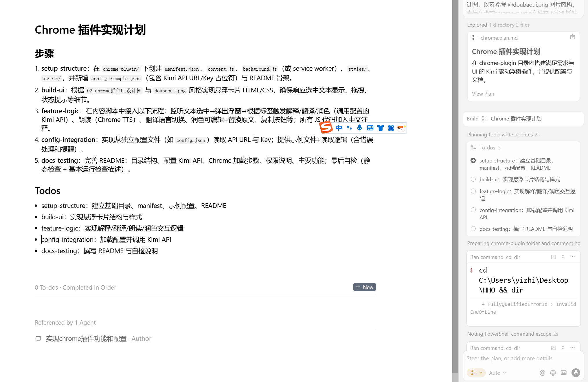Click the New button to add a to-do
This screenshot has width=588, height=382.
364,287
